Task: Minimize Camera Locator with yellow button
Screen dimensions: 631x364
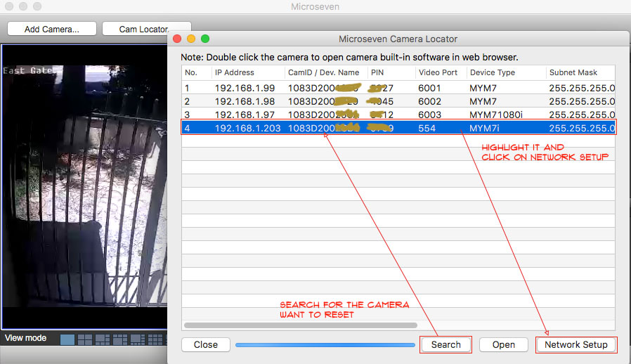Action: (191, 39)
